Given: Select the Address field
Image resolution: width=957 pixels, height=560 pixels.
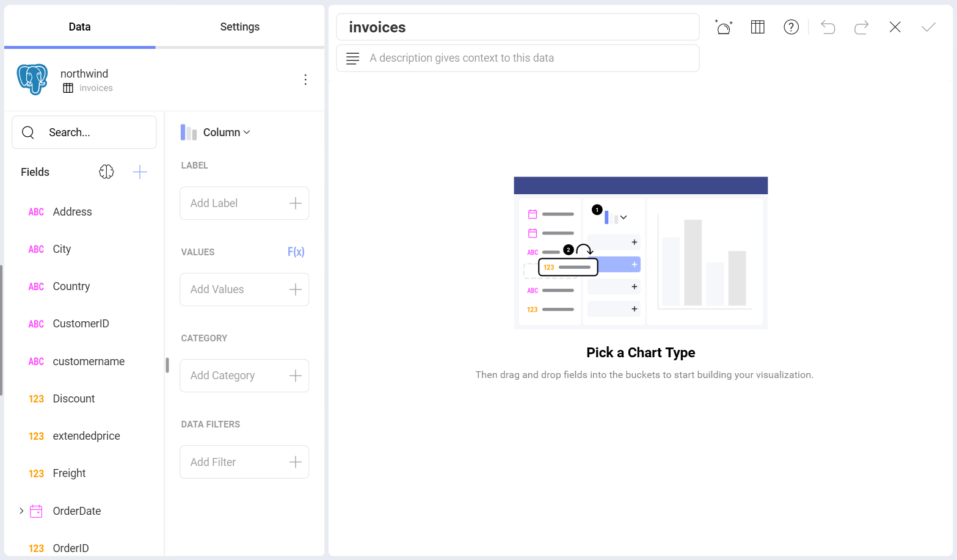Looking at the screenshot, I should point(72,212).
